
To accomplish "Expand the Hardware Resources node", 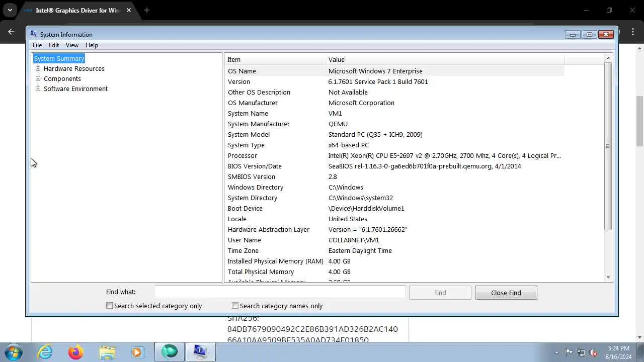I will pyautogui.click(x=38, y=68).
